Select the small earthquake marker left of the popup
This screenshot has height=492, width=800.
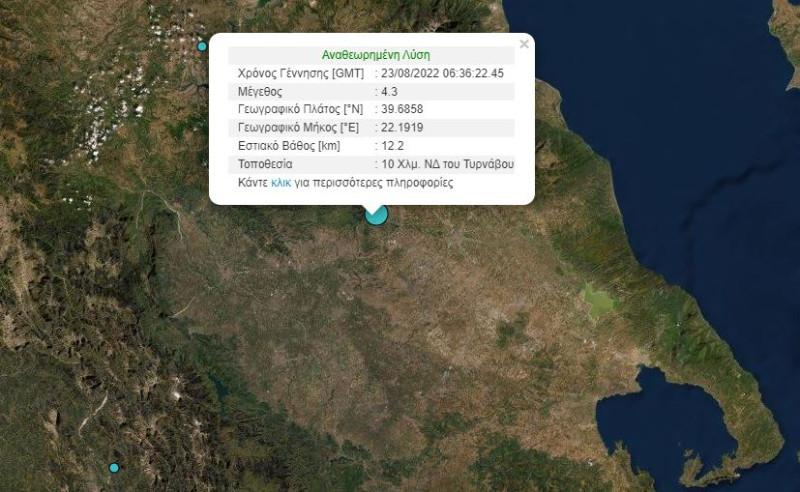pyautogui.click(x=202, y=46)
